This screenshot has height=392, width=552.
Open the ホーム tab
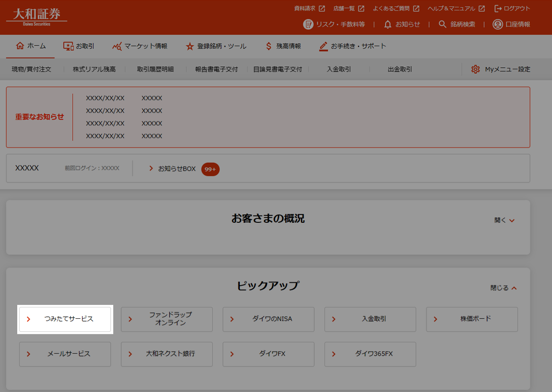point(31,46)
